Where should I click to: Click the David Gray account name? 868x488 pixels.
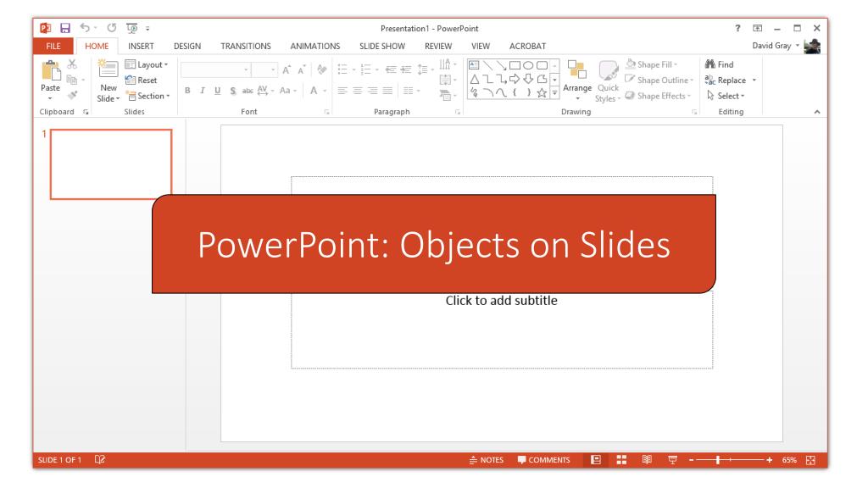[771, 46]
